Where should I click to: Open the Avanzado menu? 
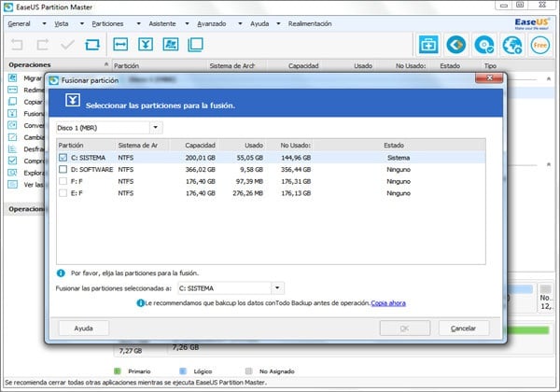(212, 23)
